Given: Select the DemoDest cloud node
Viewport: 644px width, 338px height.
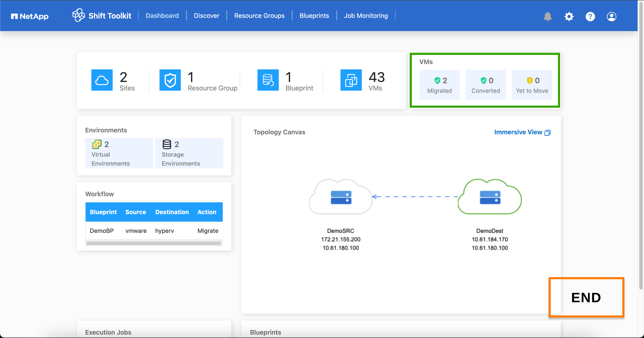Looking at the screenshot, I should point(490,197).
